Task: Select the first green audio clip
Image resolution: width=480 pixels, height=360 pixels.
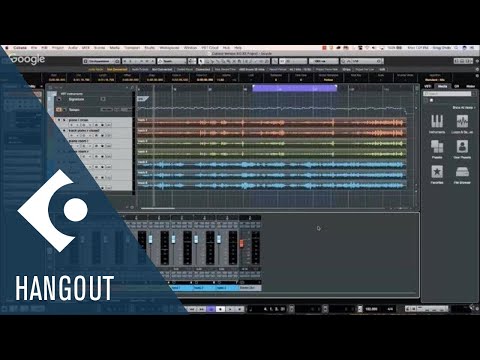Action: pyautogui.click(x=272, y=144)
